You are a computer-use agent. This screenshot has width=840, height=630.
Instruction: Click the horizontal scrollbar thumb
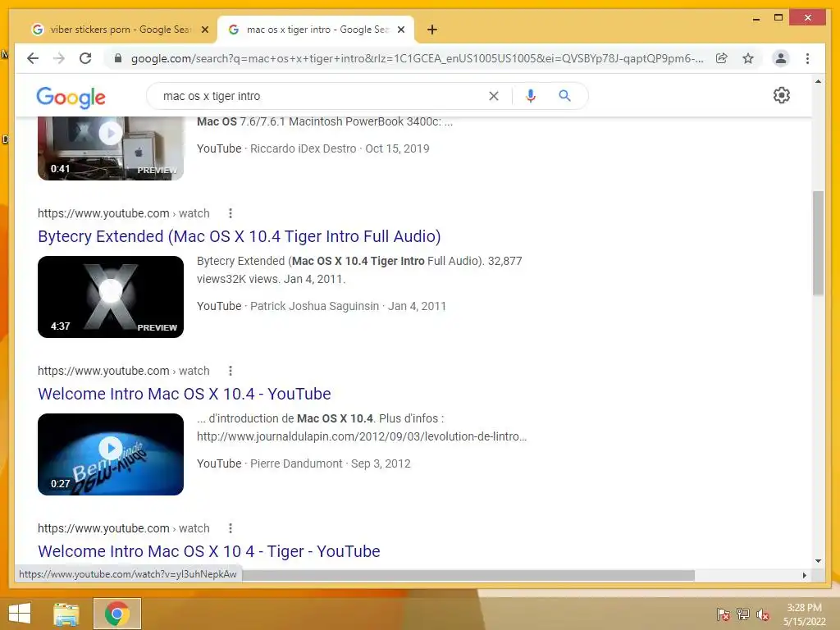click(468, 575)
